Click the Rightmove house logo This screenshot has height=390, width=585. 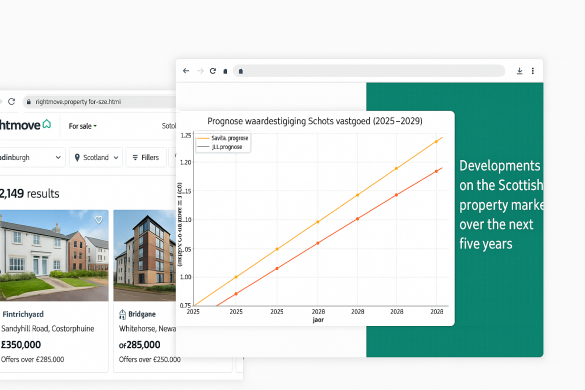click(47, 124)
